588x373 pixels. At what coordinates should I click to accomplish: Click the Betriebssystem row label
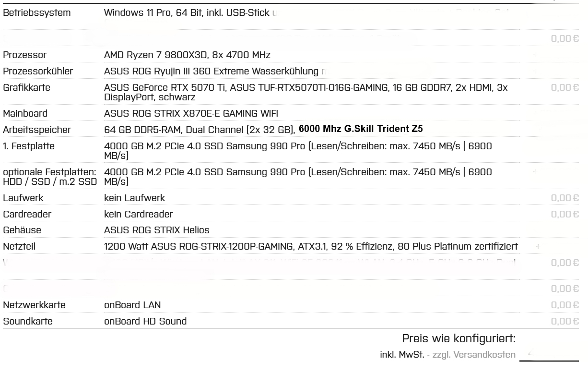[37, 13]
